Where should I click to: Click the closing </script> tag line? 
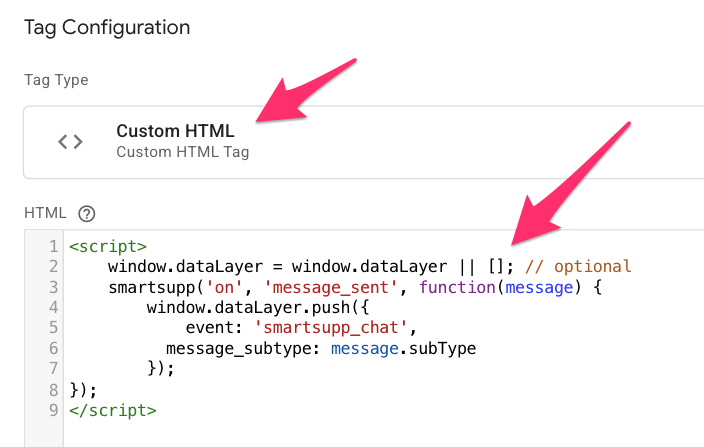[113, 410]
